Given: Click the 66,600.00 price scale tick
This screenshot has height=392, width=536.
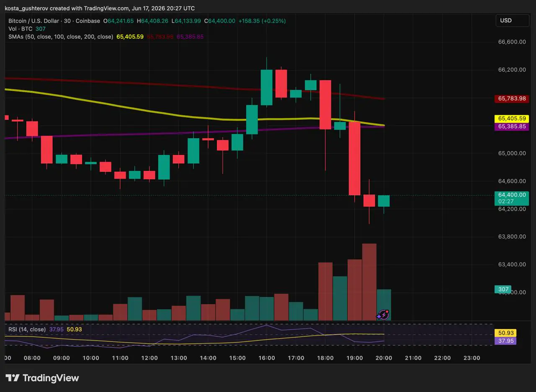Looking at the screenshot, I should tap(512, 42).
